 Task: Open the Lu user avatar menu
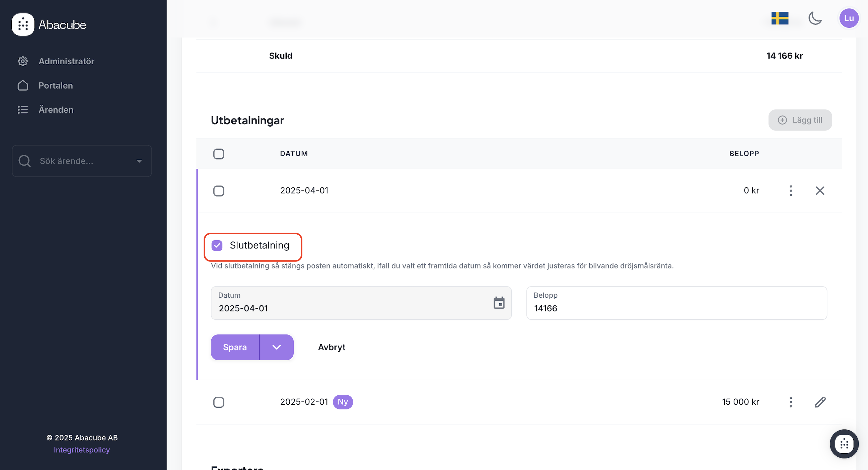tap(849, 18)
